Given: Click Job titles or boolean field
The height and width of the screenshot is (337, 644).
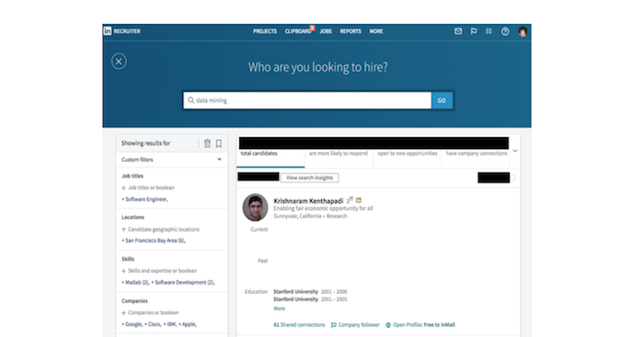Looking at the screenshot, I should (x=151, y=188).
